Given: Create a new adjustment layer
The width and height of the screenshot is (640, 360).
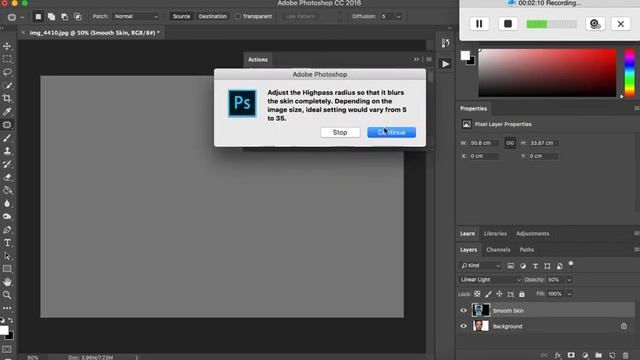Looking at the screenshot, I should tap(585, 356).
